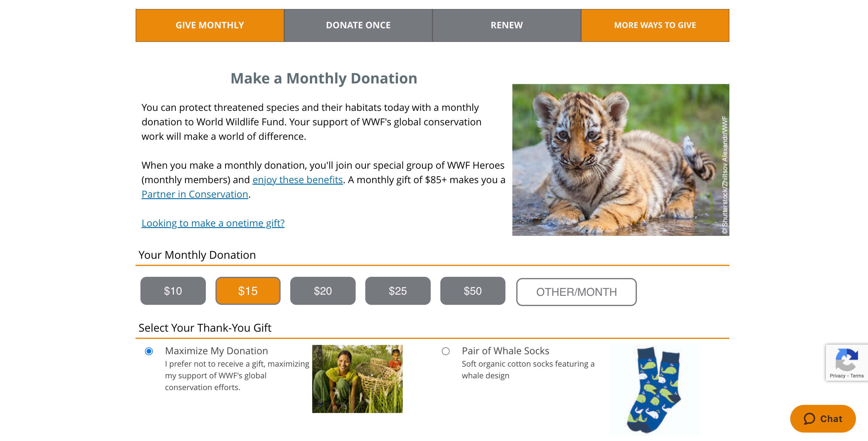Select $50 monthly donation amount
The height and width of the screenshot is (441, 868).
click(x=473, y=290)
